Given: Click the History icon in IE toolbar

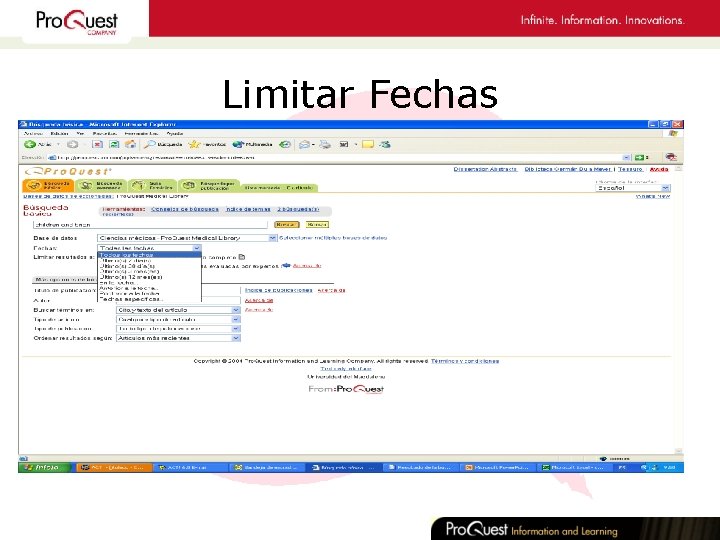Looking at the screenshot, I should 285,145.
